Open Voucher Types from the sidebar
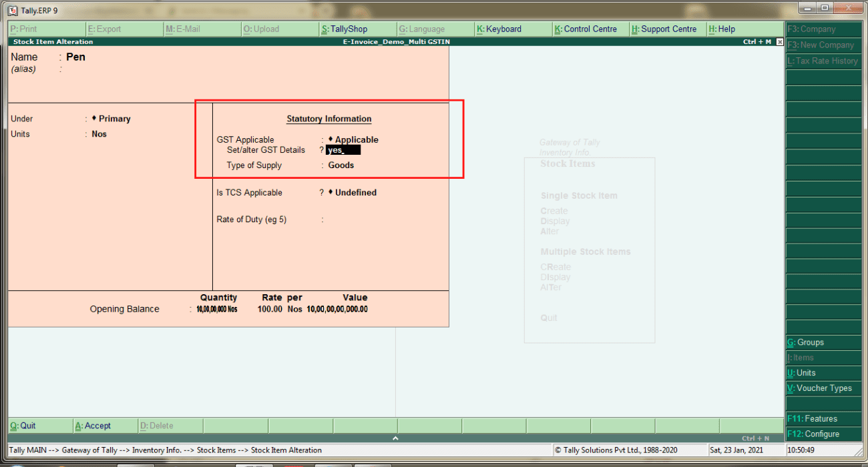 click(823, 388)
